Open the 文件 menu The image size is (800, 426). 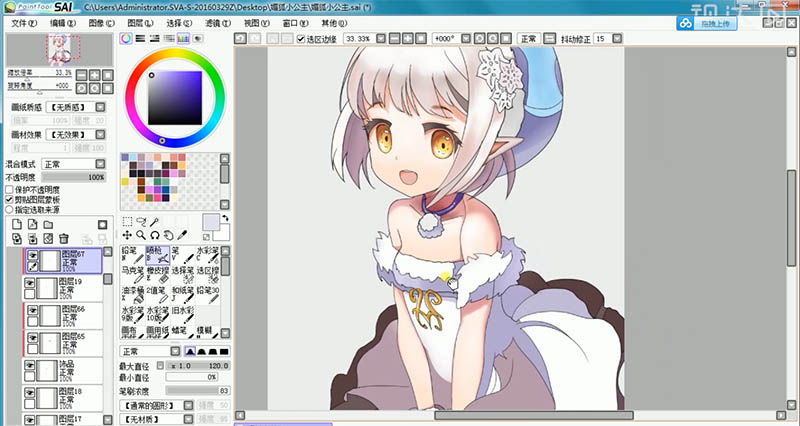pos(24,23)
